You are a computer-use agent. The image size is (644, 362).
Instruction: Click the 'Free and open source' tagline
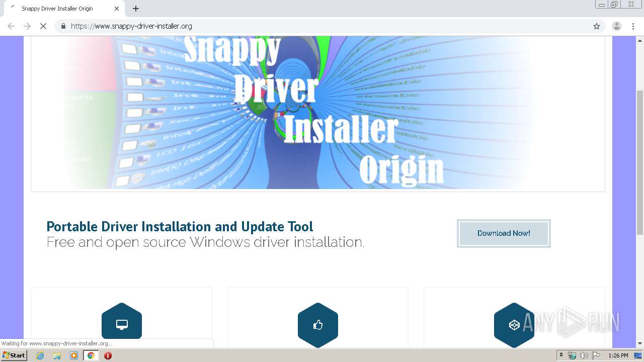click(x=205, y=242)
